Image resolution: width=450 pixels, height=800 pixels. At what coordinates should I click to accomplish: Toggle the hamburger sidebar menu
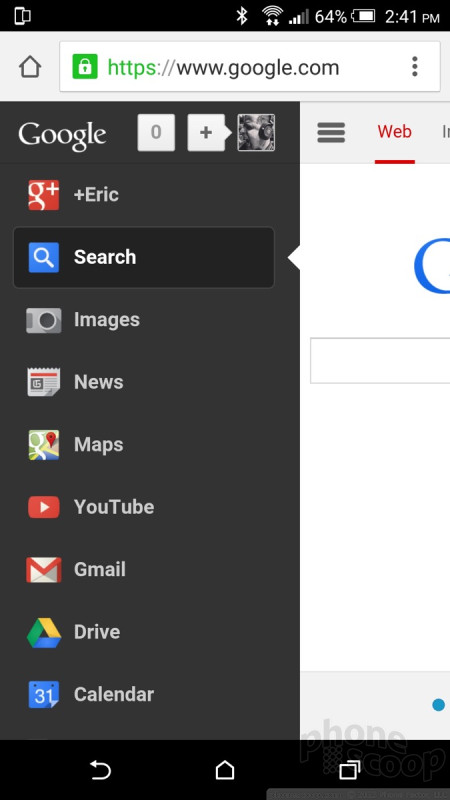pos(331,132)
